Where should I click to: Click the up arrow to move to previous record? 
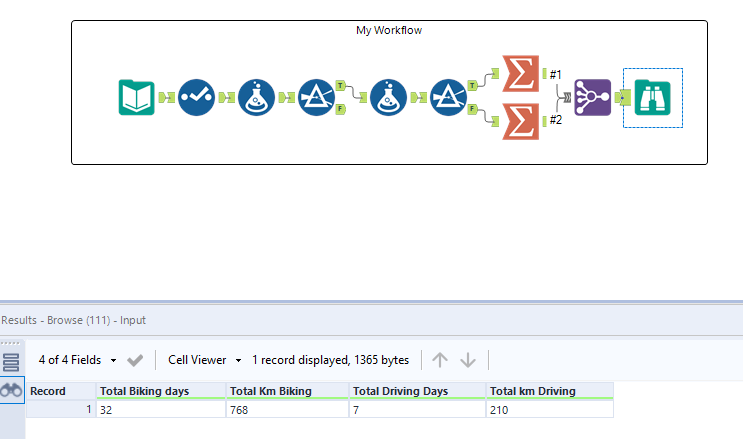pyautogui.click(x=440, y=360)
